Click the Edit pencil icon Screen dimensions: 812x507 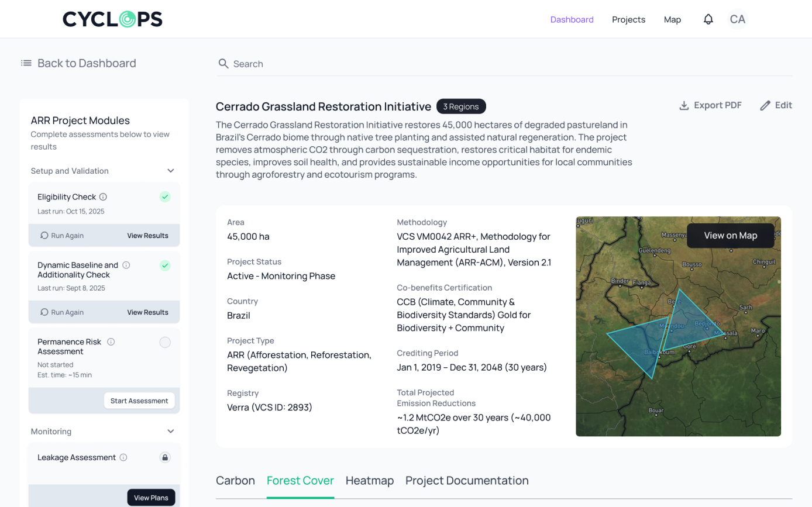pos(765,105)
